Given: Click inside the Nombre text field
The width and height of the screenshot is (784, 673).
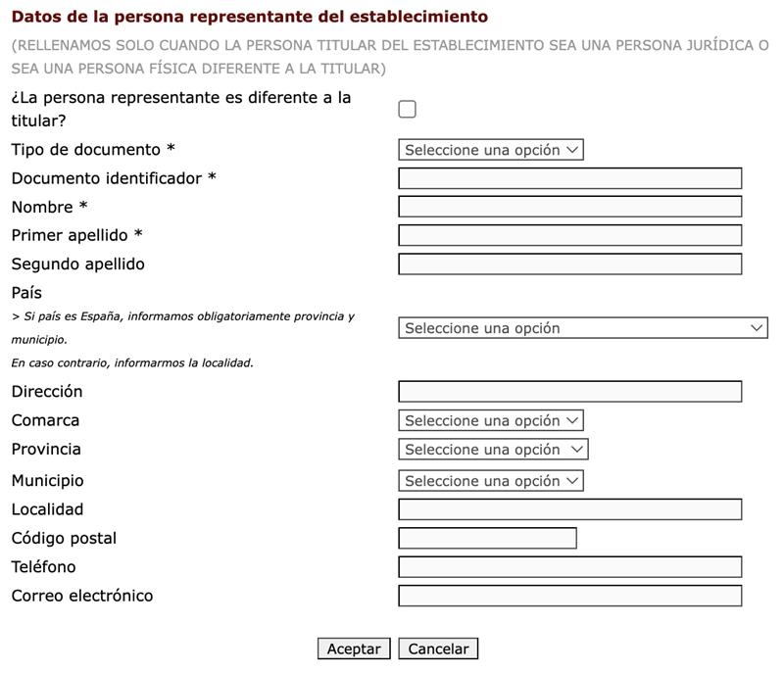Looking at the screenshot, I should click(571, 207).
